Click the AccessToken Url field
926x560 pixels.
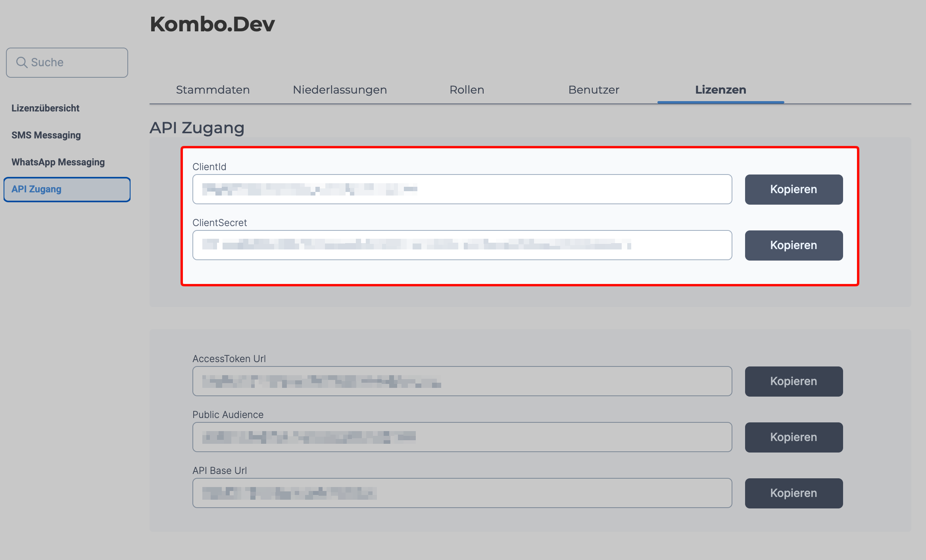(462, 381)
